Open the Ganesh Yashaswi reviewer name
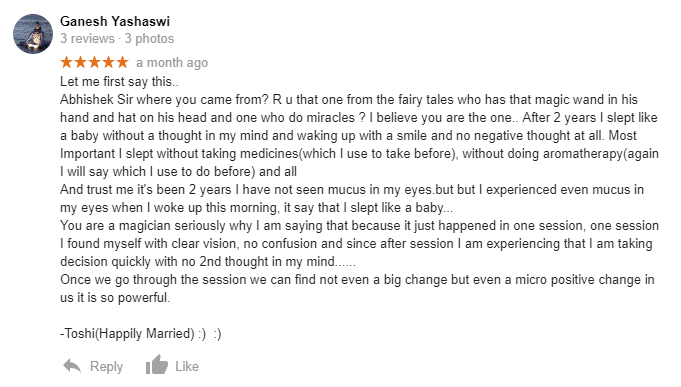Screen dimensions: 681x387 click(x=115, y=21)
